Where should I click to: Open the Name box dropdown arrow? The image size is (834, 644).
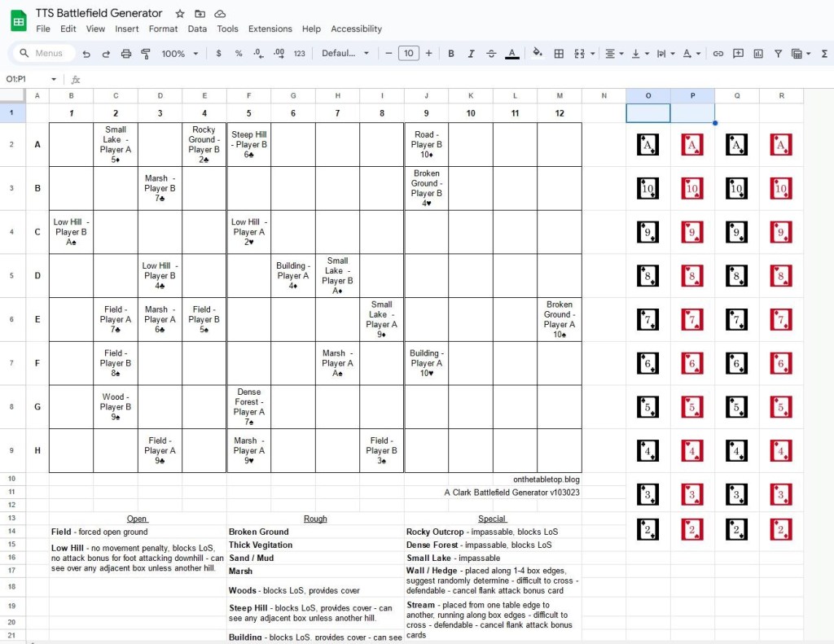(x=54, y=79)
